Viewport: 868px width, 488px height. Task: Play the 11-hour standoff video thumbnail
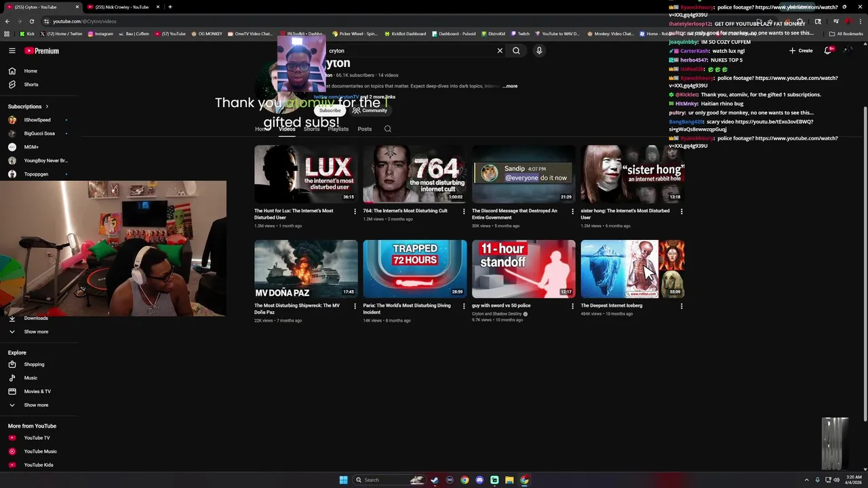click(x=524, y=269)
